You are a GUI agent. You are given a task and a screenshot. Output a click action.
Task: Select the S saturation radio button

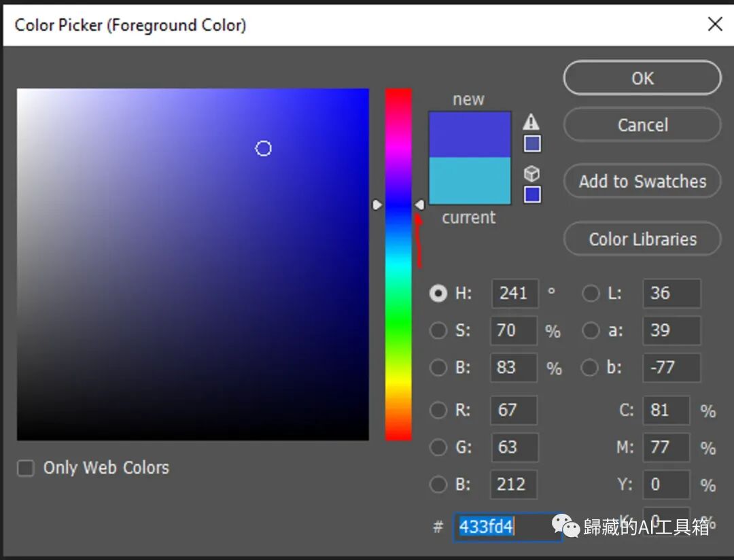point(438,330)
